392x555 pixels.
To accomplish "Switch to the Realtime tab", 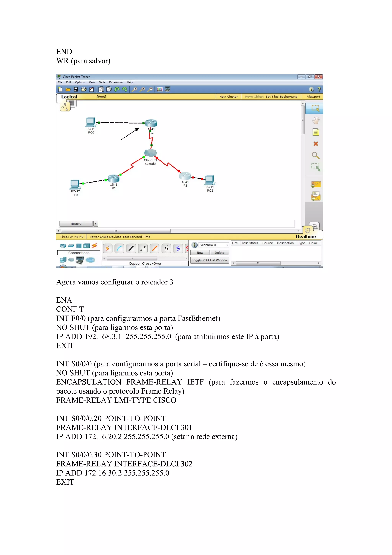I will 306,237.
